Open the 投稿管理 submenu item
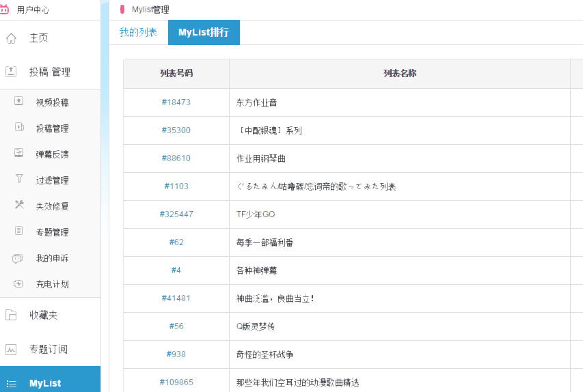This screenshot has height=392, width=583. (x=52, y=128)
